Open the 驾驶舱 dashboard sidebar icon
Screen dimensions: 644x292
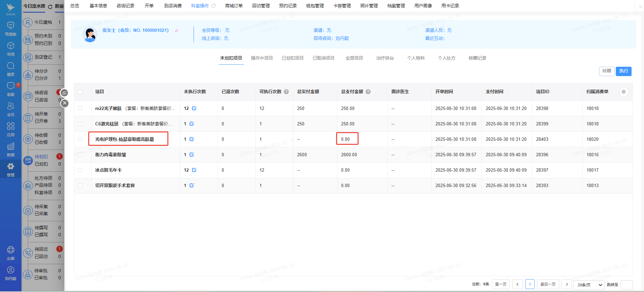[11, 26]
